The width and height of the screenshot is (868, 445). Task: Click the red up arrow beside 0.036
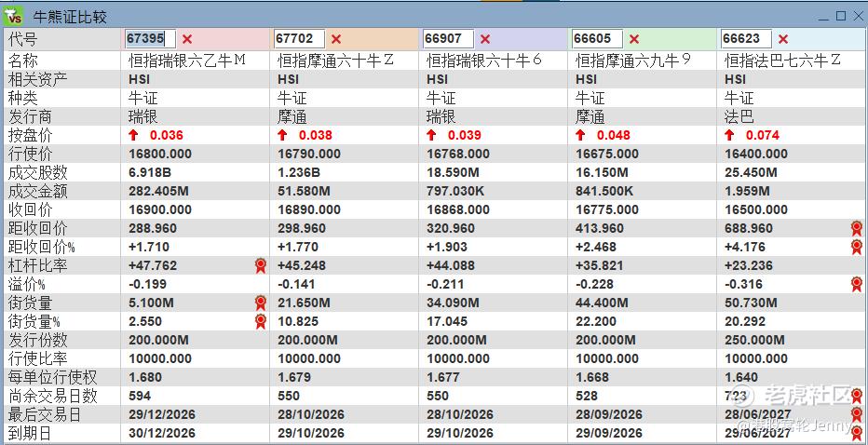[133, 135]
